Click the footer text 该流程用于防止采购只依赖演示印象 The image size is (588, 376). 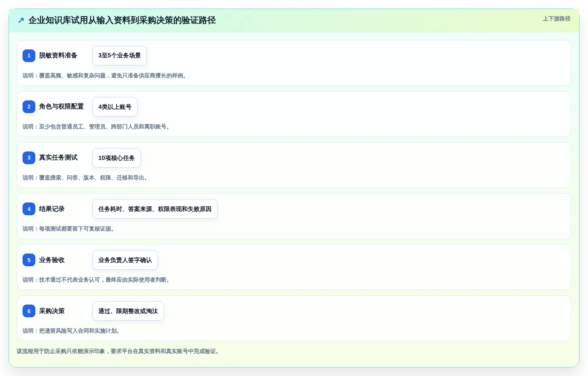[x=119, y=351]
